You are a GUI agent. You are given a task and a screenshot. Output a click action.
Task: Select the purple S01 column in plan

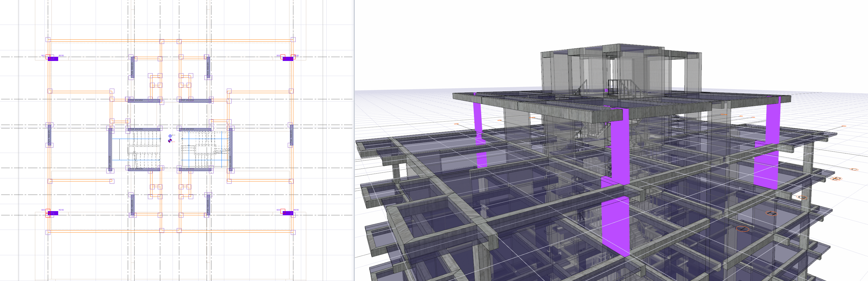pyautogui.click(x=53, y=59)
